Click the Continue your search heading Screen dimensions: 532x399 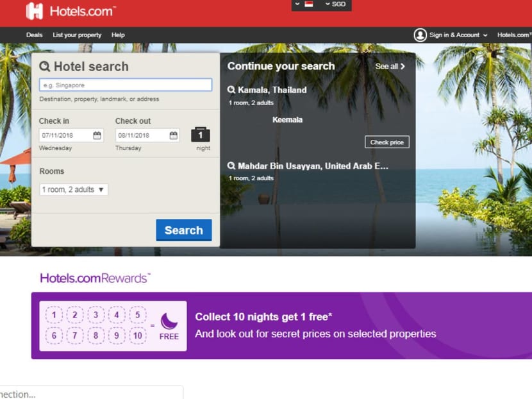coord(281,66)
